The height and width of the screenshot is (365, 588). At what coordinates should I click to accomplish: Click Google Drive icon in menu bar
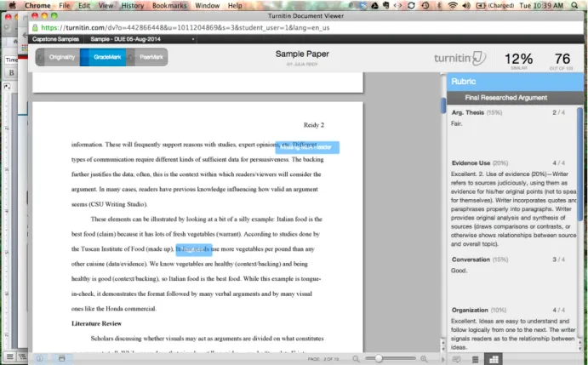pyautogui.click(x=374, y=5)
